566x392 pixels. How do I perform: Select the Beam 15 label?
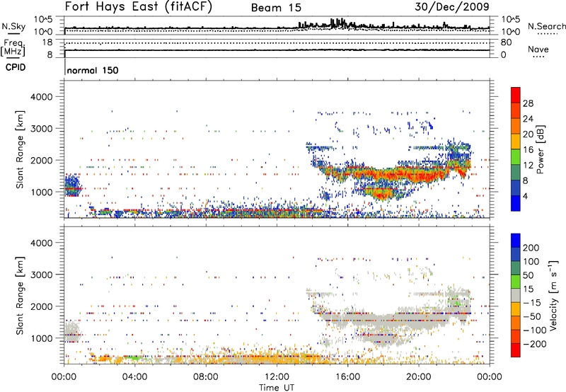tap(276, 8)
